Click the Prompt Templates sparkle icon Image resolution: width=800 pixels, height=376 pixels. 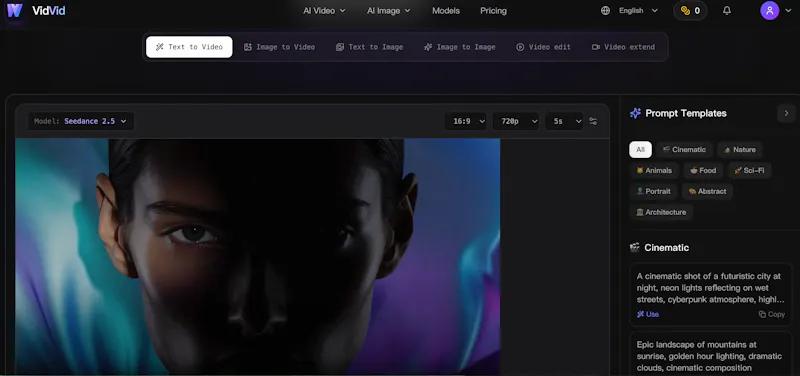[x=635, y=113]
